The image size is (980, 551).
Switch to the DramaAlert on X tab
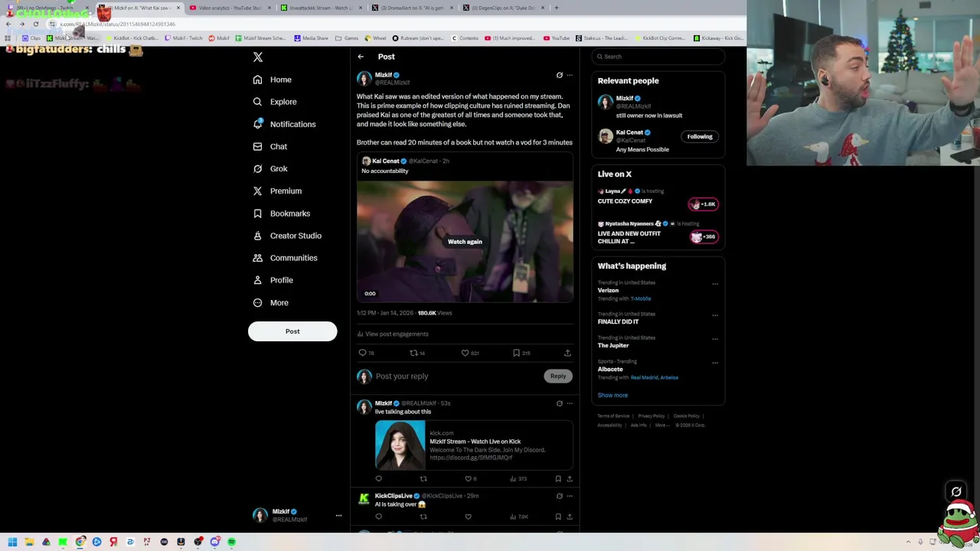pyautogui.click(x=412, y=8)
